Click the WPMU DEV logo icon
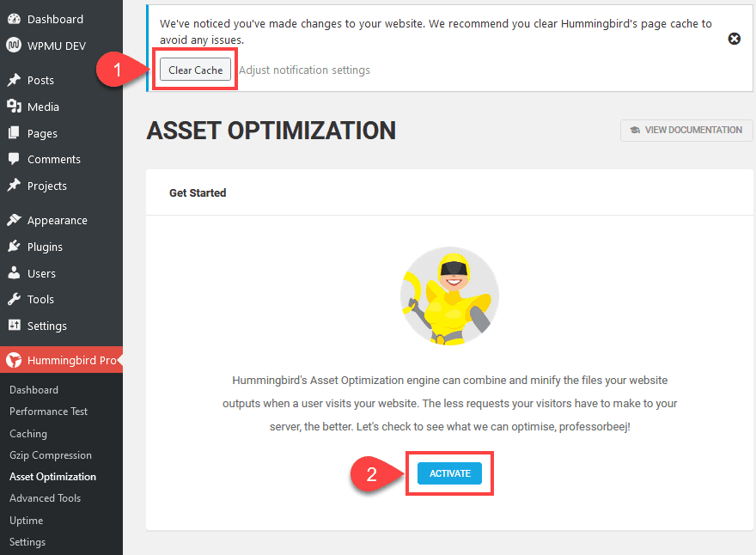The width and height of the screenshot is (756, 555). coord(15,46)
